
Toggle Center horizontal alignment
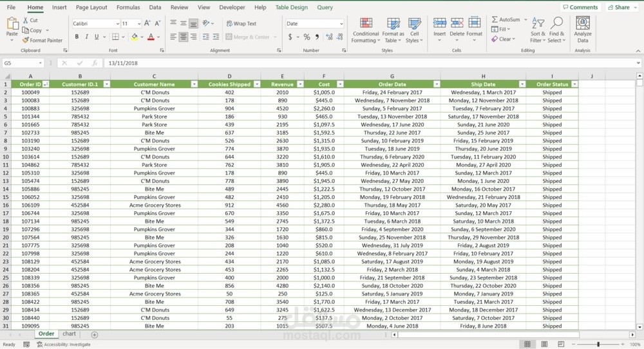[183, 37]
